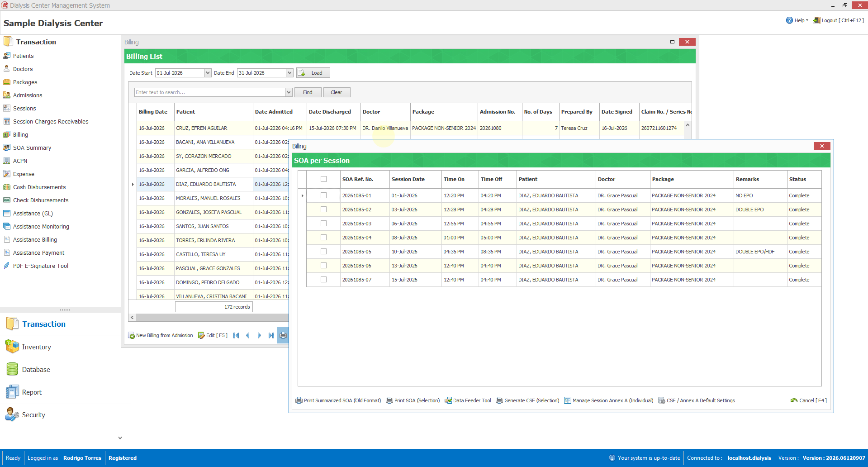Image resolution: width=868 pixels, height=467 pixels.
Task: Open Assistance Billing
Action: [35, 240]
